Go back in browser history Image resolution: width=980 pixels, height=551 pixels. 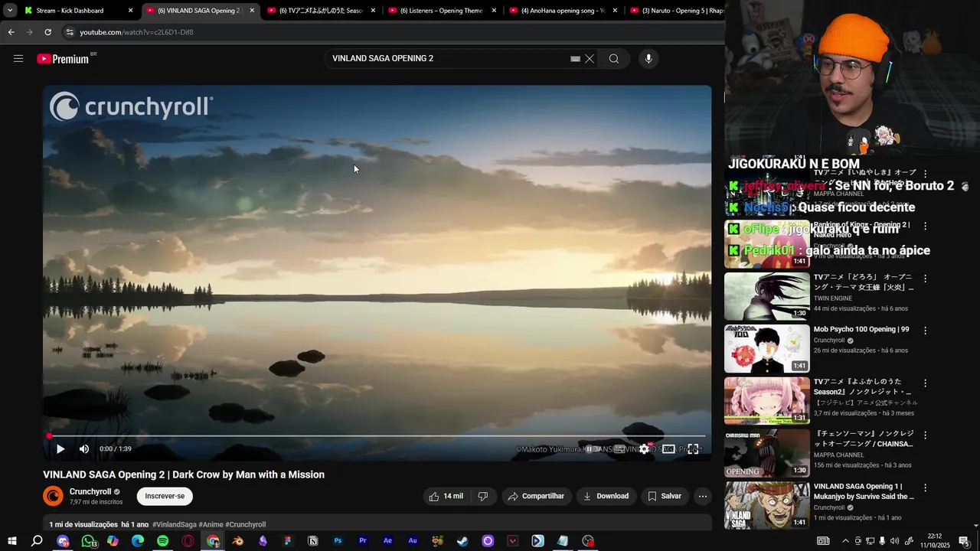(x=11, y=32)
